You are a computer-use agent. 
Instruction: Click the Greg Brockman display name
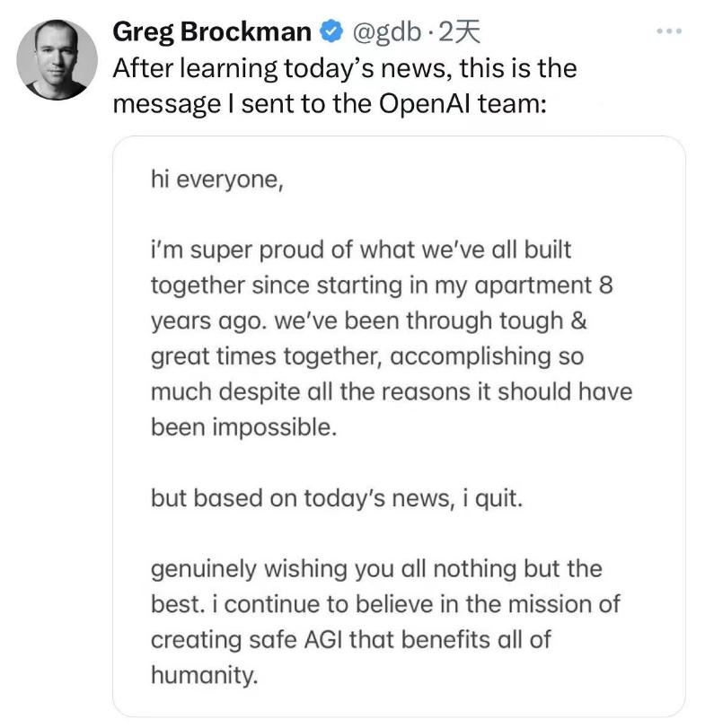212,32
